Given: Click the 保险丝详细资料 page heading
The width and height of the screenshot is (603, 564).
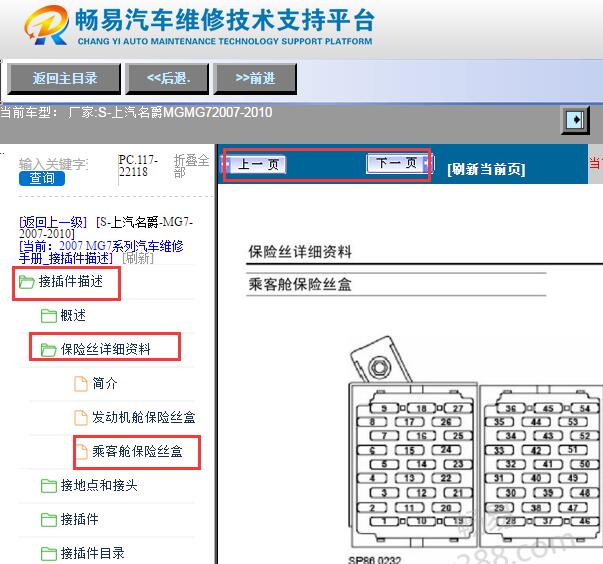Looking at the screenshot, I should coord(300,252).
